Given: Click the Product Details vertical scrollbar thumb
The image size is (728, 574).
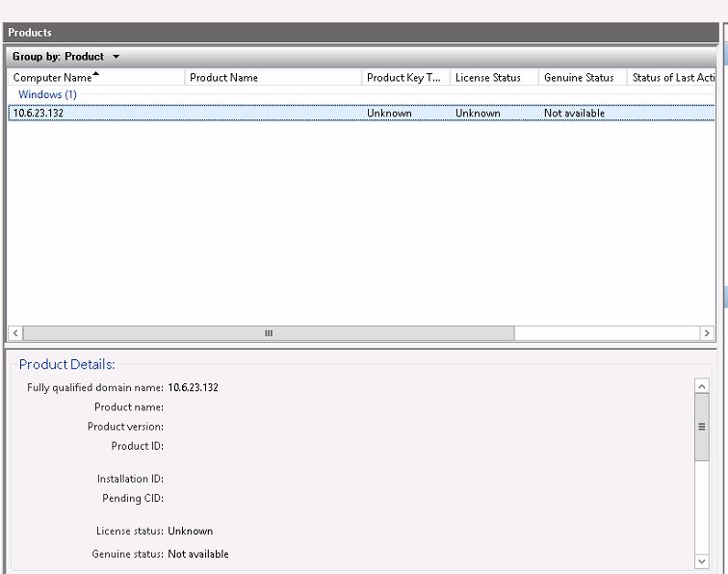Looking at the screenshot, I should click(701, 427).
